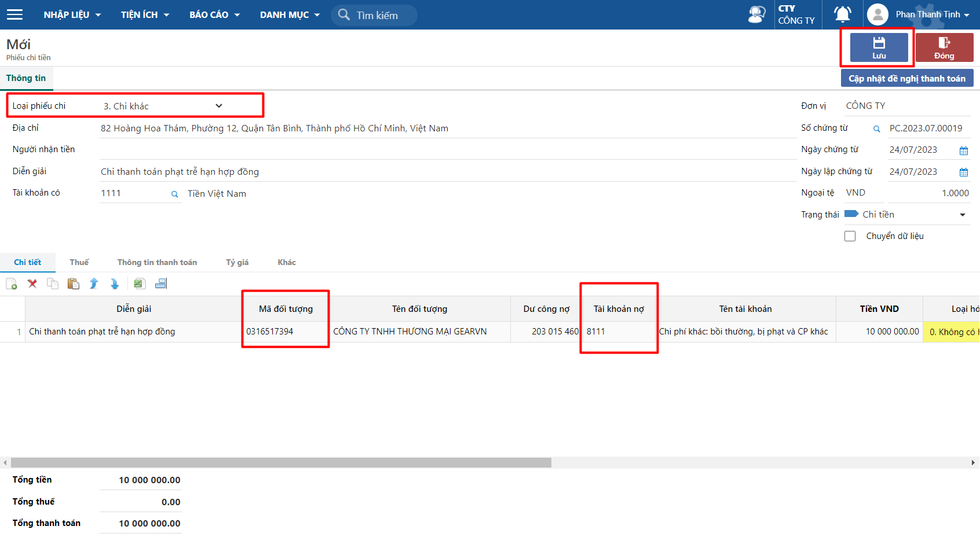Click Cập nhật đề nghị thanh toán
Image resolution: width=980 pixels, height=537 pixels.
coord(907,78)
